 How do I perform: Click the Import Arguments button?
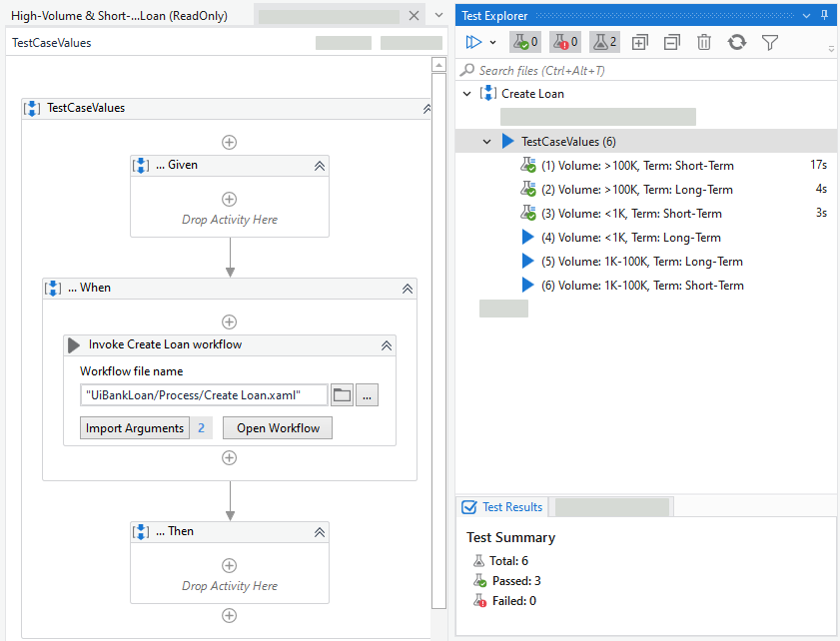(x=135, y=427)
